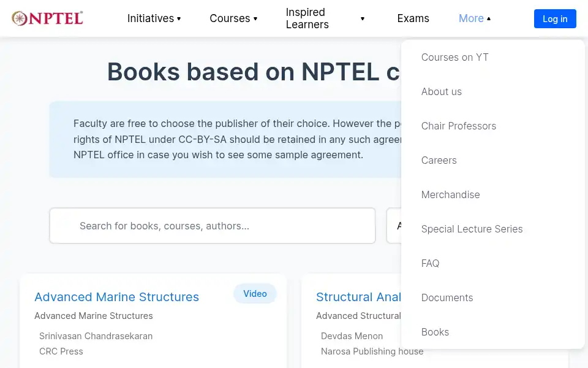Open Documents menu item
The height and width of the screenshot is (368, 588).
click(x=447, y=298)
